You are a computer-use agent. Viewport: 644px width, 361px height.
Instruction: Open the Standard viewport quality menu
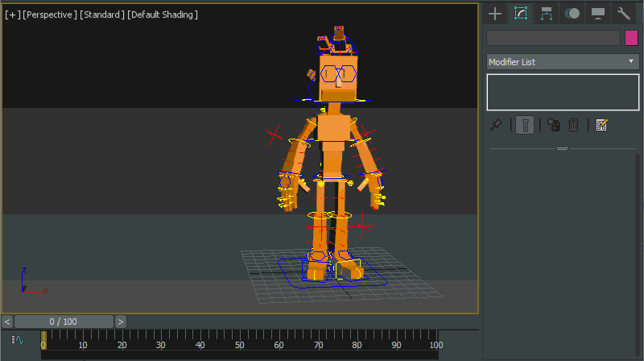[101, 15]
